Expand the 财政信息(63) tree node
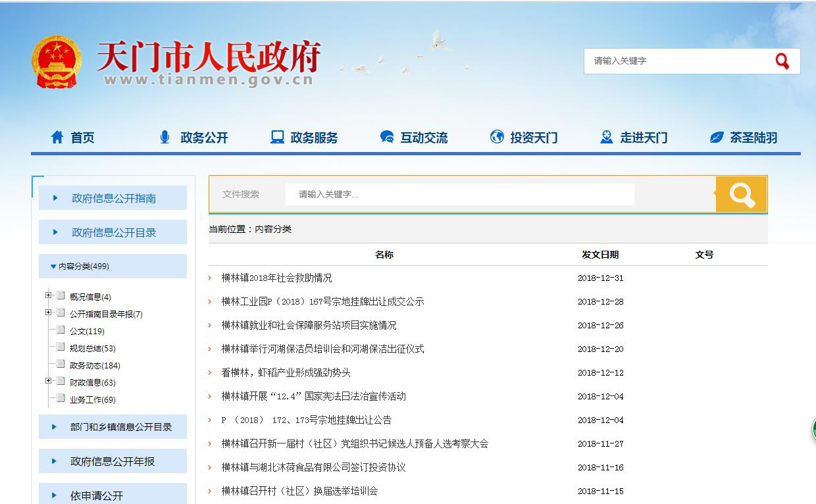Viewport: 816px width, 504px height. (x=49, y=381)
